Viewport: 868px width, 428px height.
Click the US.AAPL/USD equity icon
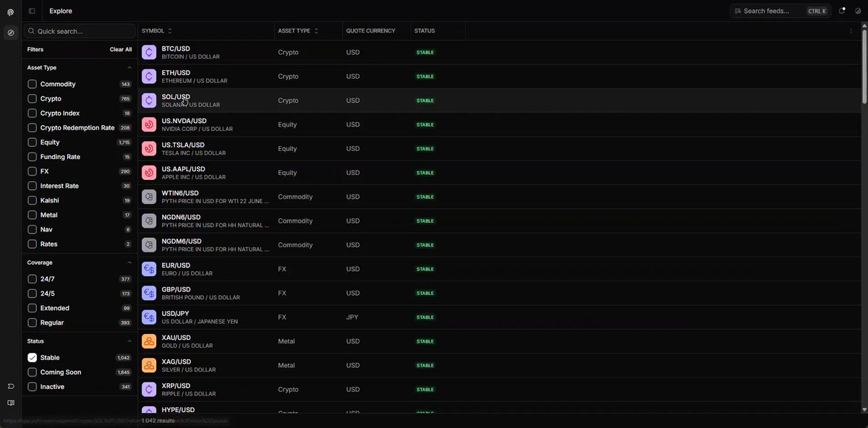tap(149, 173)
